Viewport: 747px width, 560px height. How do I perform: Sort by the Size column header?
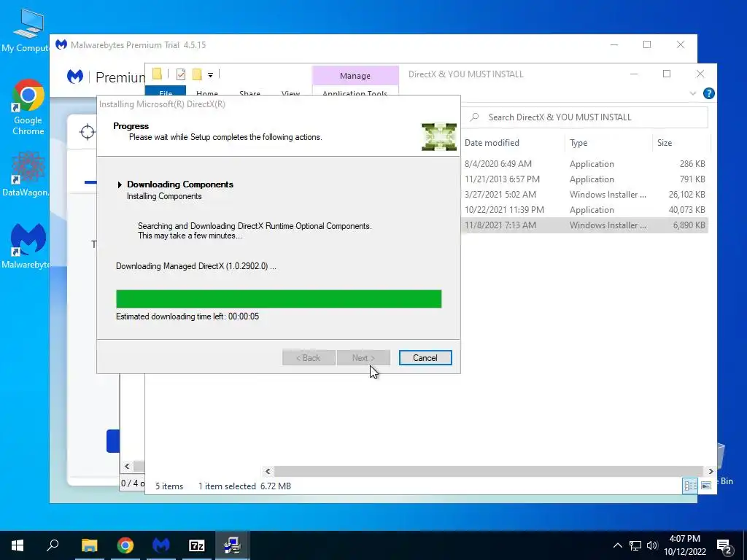tap(664, 142)
